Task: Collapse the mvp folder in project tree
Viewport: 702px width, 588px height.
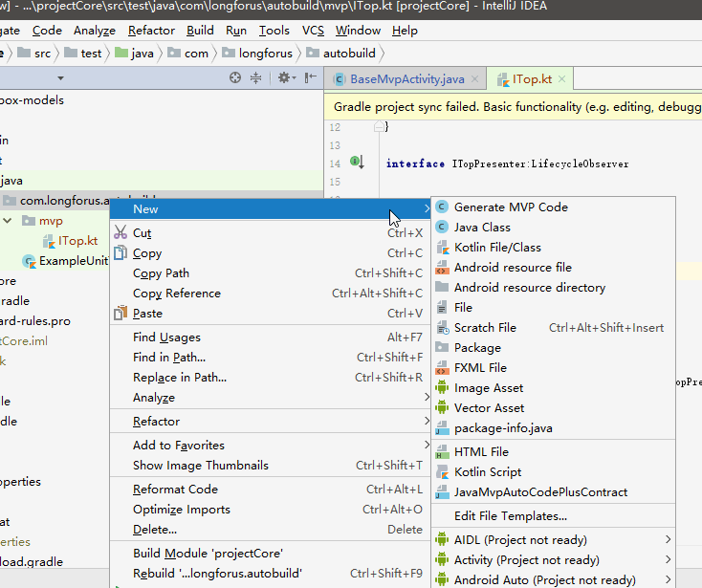Action: pos(8,221)
